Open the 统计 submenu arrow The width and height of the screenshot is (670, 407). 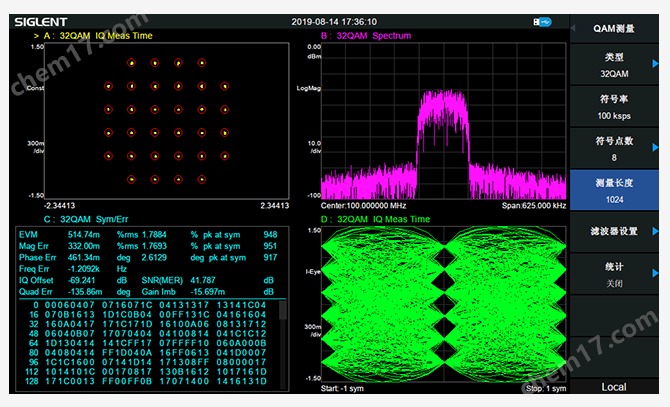[x=655, y=273]
